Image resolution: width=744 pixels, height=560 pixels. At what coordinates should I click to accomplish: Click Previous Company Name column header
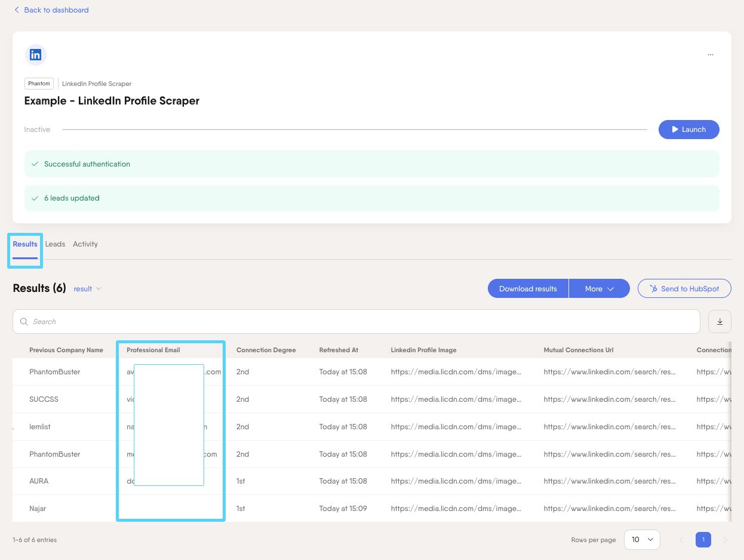click(x=66, y=350)
